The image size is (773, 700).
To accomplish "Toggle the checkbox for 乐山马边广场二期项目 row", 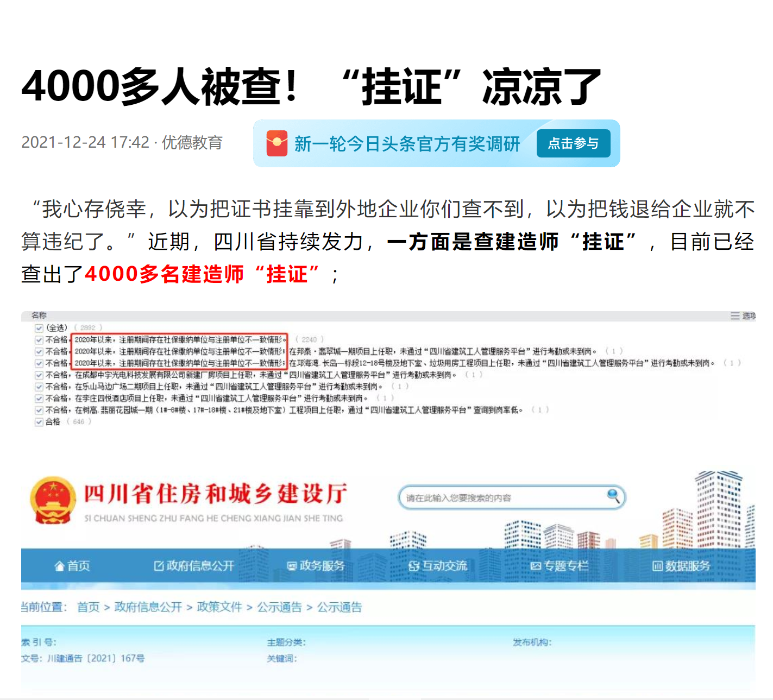I will [39, 387].
